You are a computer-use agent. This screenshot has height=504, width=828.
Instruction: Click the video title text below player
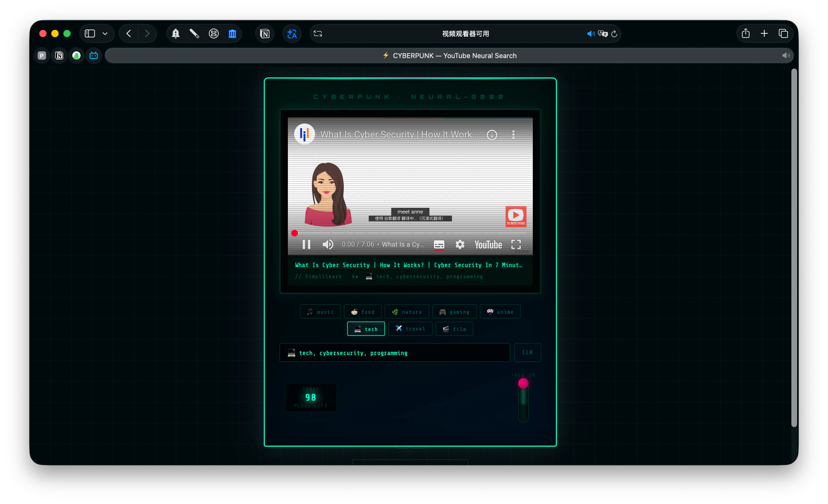tap(409, 265)
